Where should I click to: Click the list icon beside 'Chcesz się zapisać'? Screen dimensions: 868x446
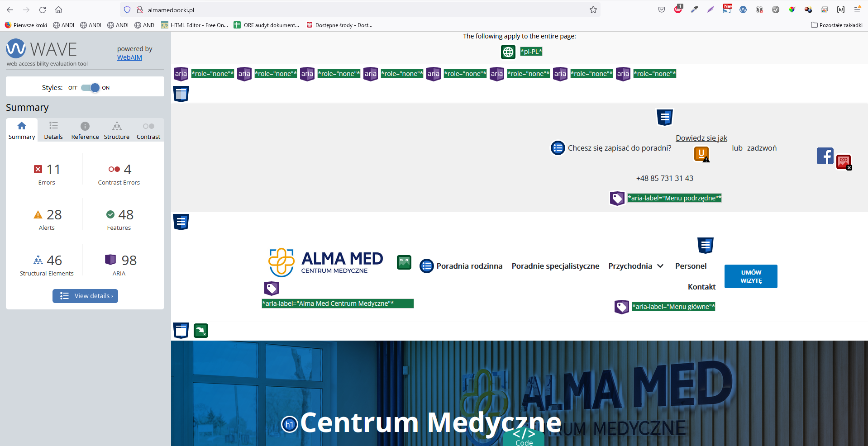coord(558,148)
